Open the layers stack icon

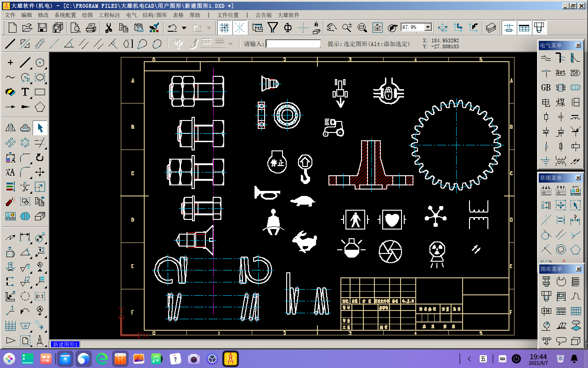(x=491, y=28)
